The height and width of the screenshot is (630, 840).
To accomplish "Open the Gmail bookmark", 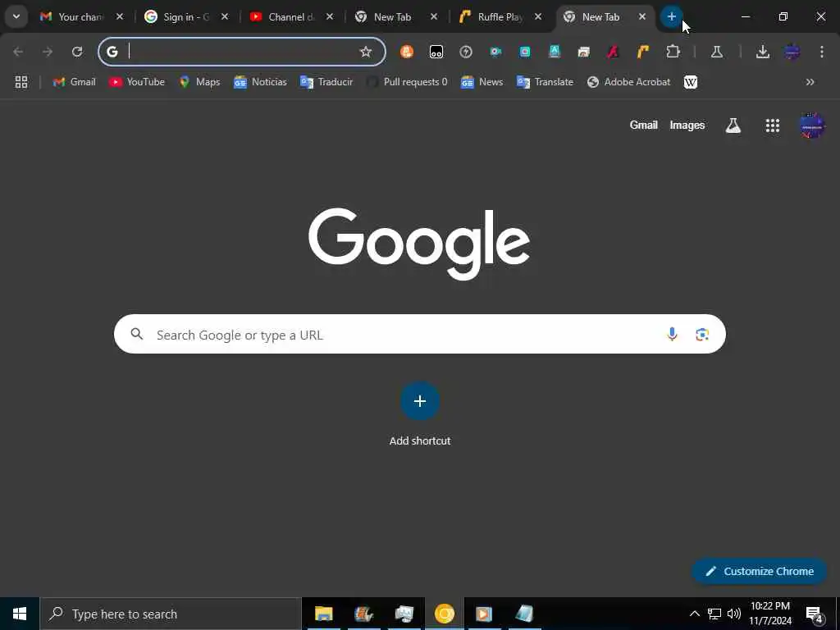I will coord(75,82).
